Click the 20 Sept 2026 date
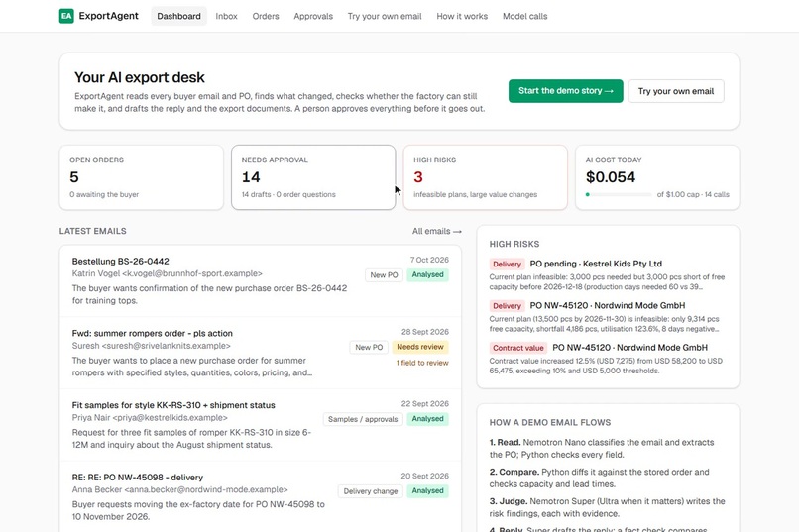This screenshot has height=532, width=799. [x=425, y=476]
